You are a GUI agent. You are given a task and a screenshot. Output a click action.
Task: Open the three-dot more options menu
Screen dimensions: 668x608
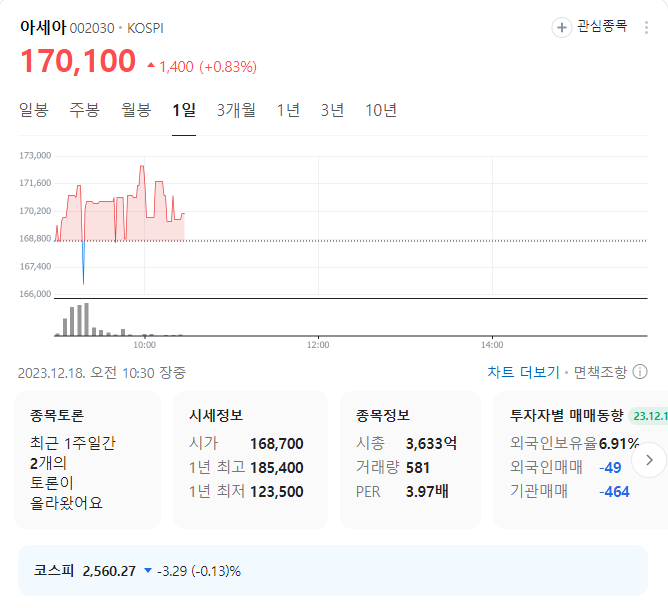(x=646, y=28)
